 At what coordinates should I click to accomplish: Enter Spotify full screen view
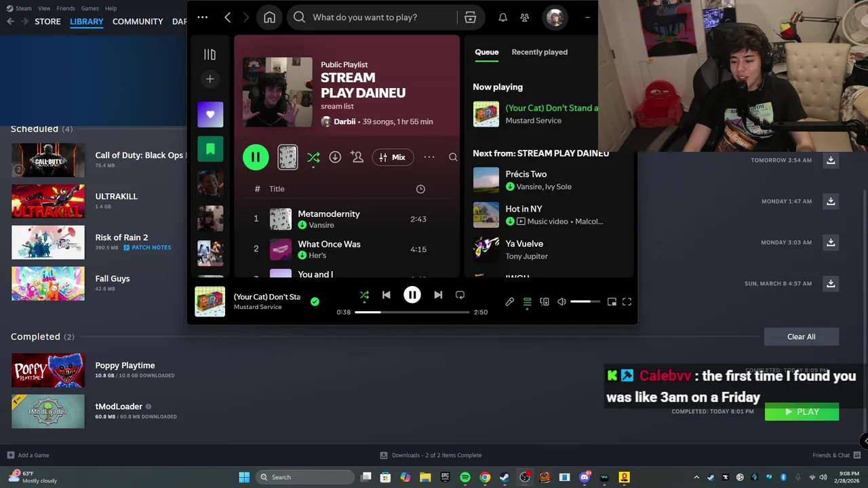point(627,302)
